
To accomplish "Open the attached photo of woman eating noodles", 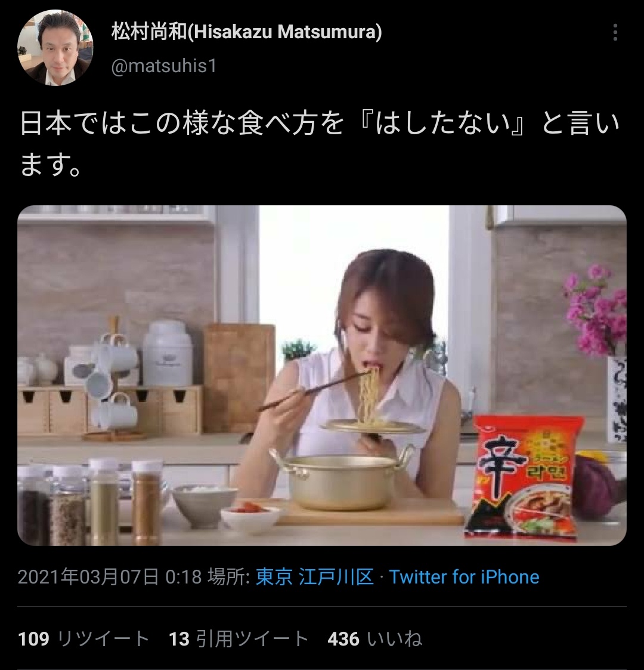I will (322, 375).
